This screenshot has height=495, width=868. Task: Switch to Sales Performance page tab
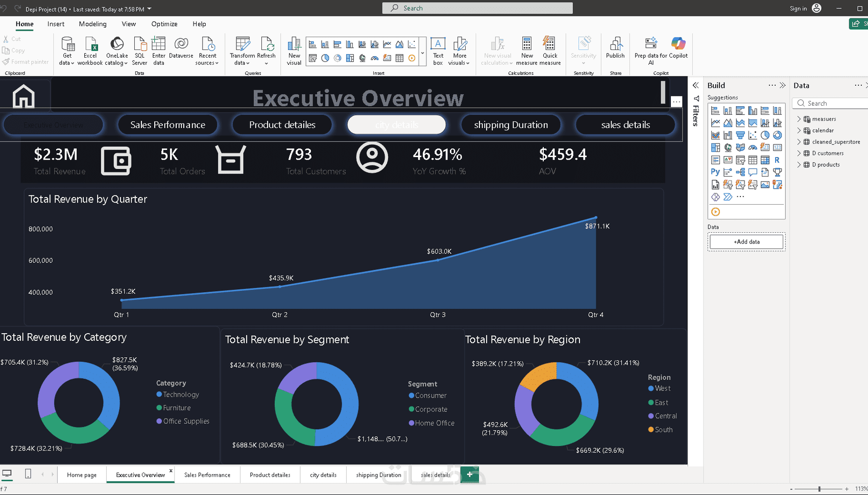click(x=207, y=475)
